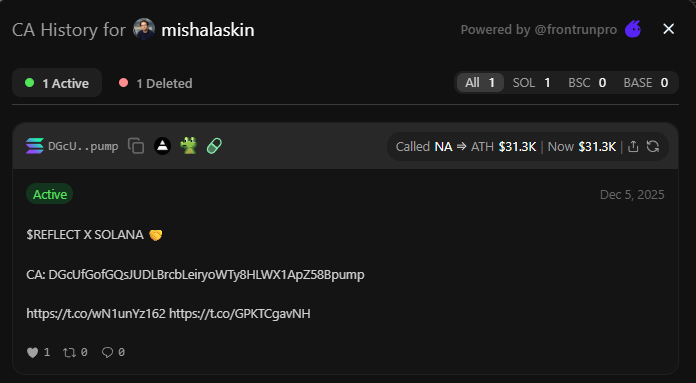Open the t.co/GPKTCgavNH link

click(x=240, y=314)
